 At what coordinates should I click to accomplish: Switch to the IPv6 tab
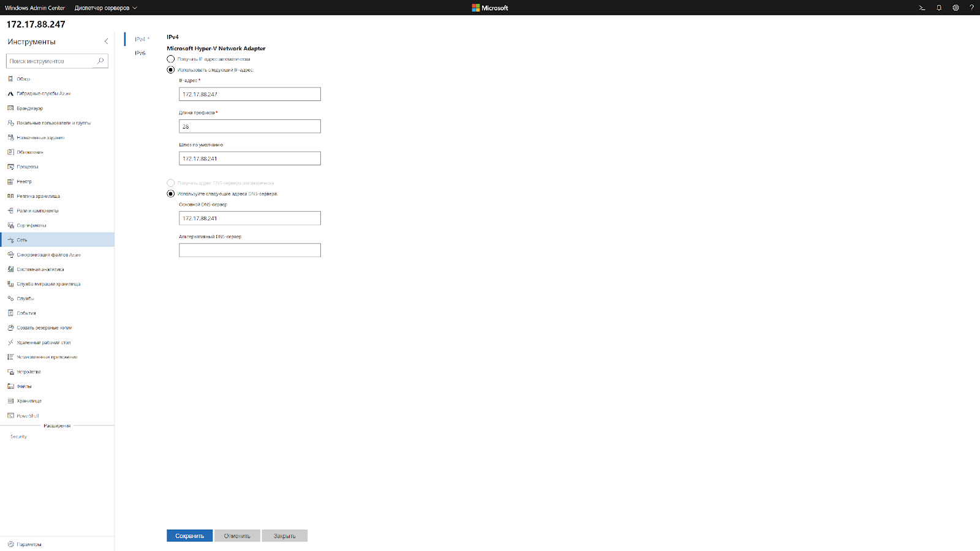click(x=140, y=53)
